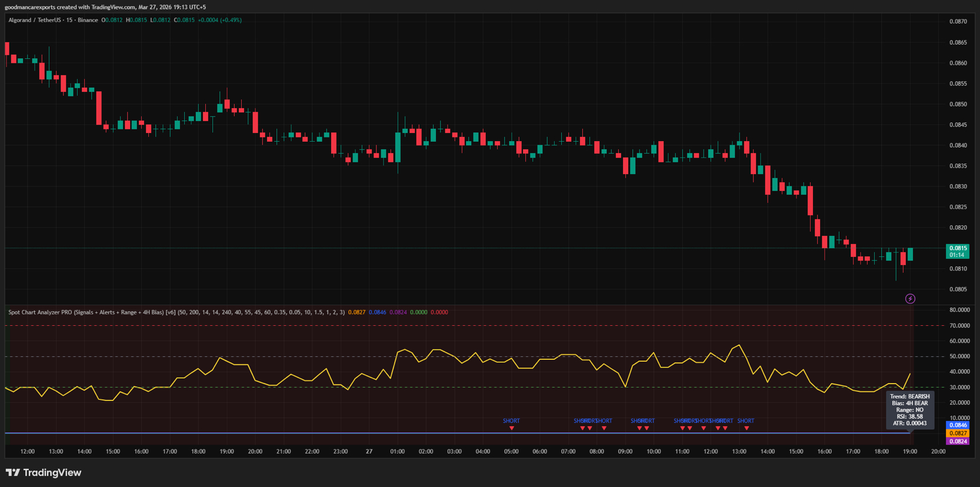Click the 01:00 time axis label
Image resolution: width=980 pixels, height=487 pixels.
click(398, 452)
